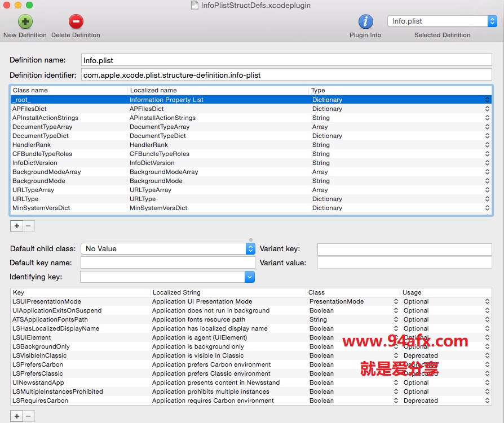Select the CFBundleTypeRoles class row
The height and width of the screenshot is (423, 504).
point(251,154)
